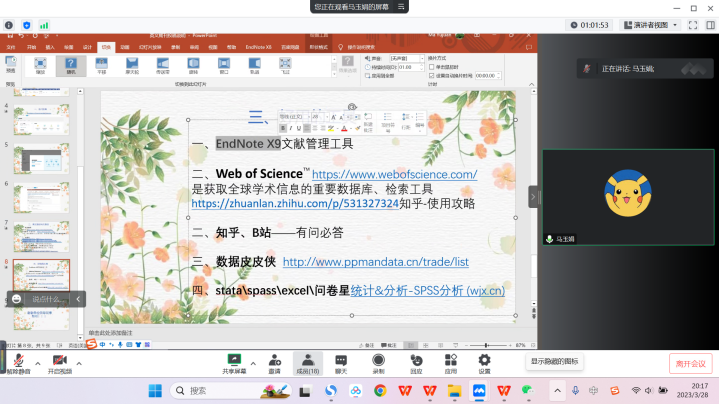Adjust the PowerPoint zoom slider
Viewport: 719px width, 404px height.
[x=487, y=345]
